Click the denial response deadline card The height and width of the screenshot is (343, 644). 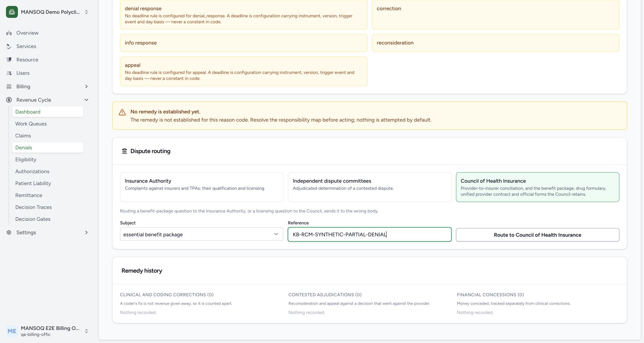pyautogui.click(x=243, y=15)
